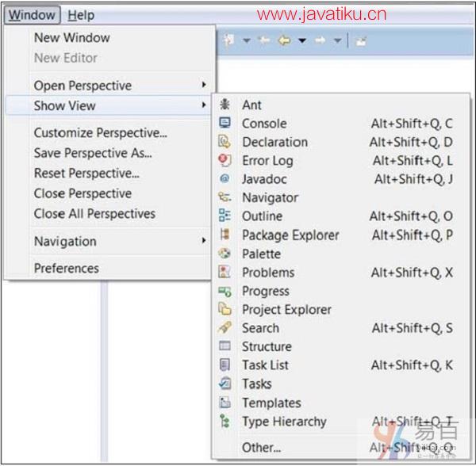Click the Tasks checkmark icon
The width and height of the screenshot is (476, 466).
(x=225, y=384)
